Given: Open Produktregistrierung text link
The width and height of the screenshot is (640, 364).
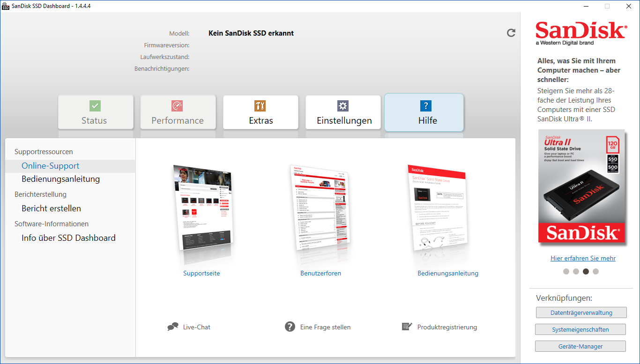Looking at the screenshot, I should point(447,327).
